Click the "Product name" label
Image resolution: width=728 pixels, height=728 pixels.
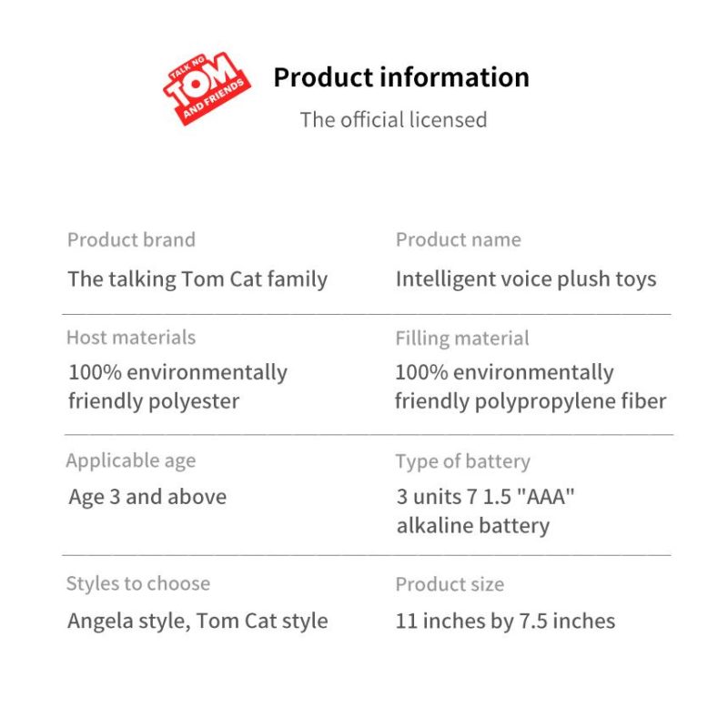[458, 240]
